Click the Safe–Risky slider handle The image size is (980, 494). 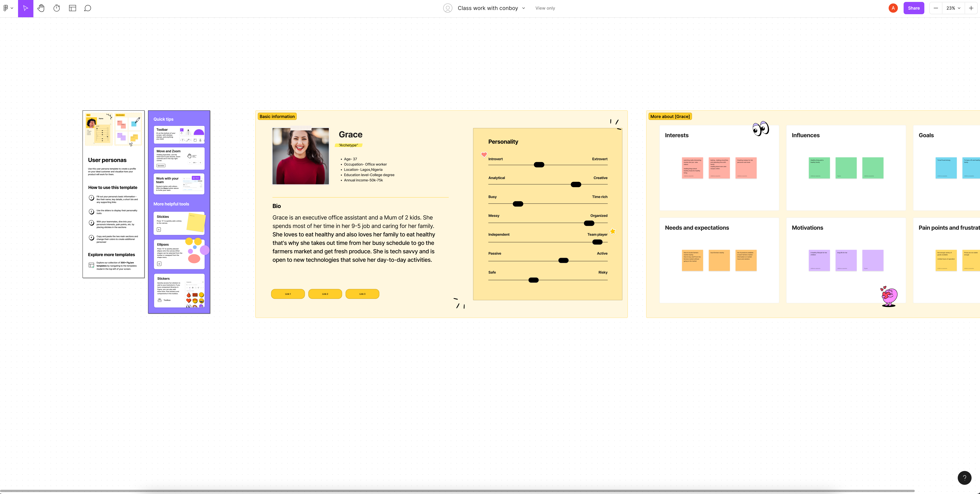pyautogui.click(x=533, y=280)
